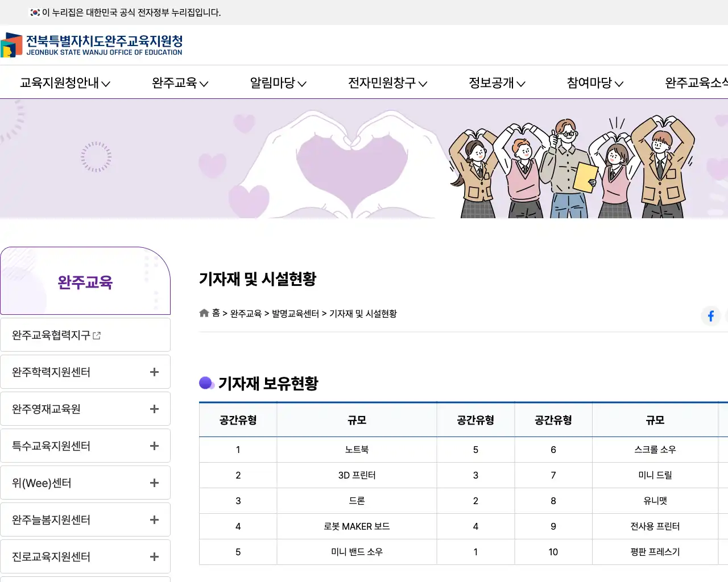
Task: Expand 특수교육지원센터 plus icon
Action: pos(154,446)
